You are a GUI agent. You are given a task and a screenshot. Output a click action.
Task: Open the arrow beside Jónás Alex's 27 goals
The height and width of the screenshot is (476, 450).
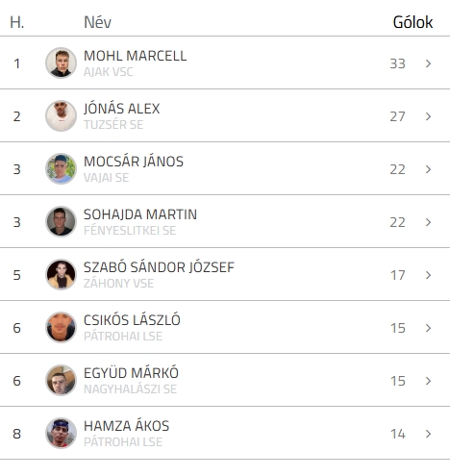coord(428,116)
